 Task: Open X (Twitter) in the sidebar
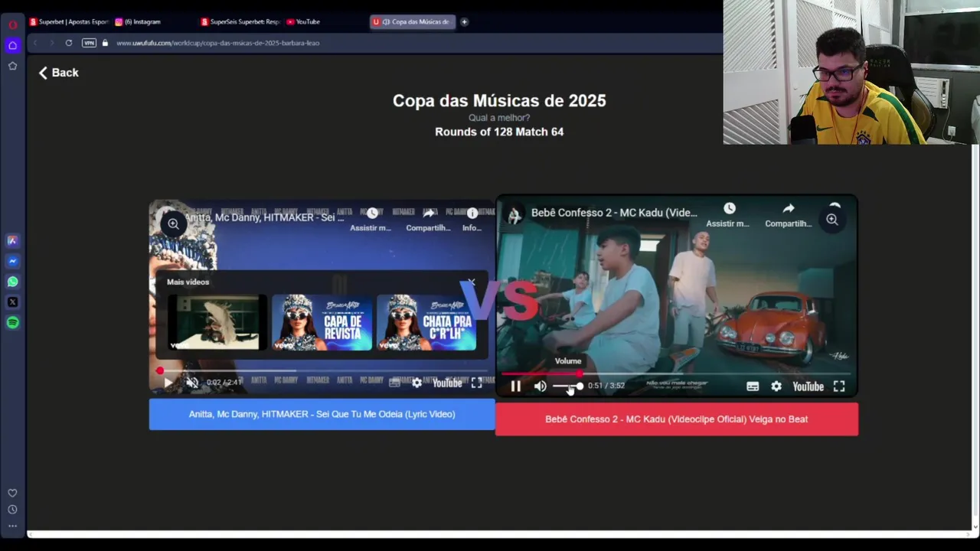click(x=12, y=302)
